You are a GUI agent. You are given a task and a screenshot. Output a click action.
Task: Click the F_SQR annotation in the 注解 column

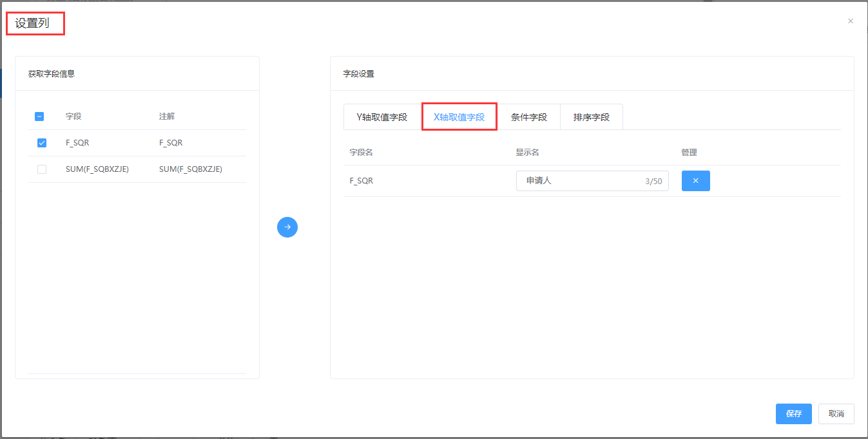click(x=171, y=143)
